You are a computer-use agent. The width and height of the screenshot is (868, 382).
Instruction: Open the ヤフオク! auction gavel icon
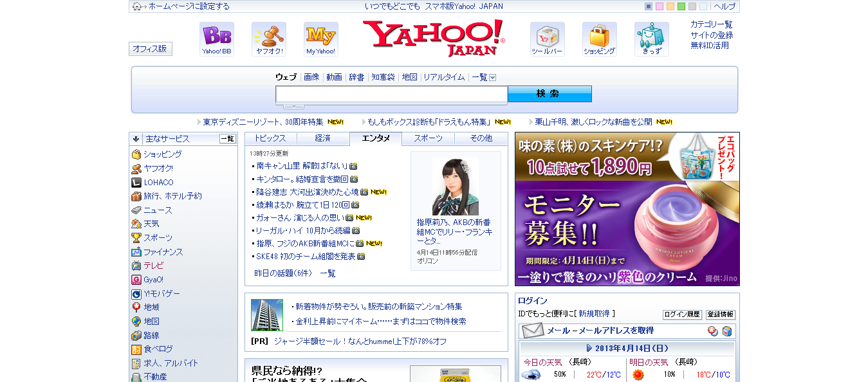point(269,39)
